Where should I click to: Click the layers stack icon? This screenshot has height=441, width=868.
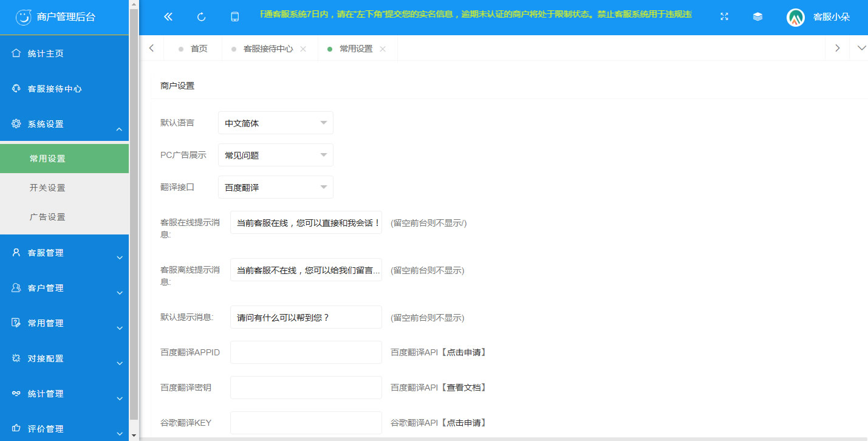pyautogui.click(x=757, y=17)
